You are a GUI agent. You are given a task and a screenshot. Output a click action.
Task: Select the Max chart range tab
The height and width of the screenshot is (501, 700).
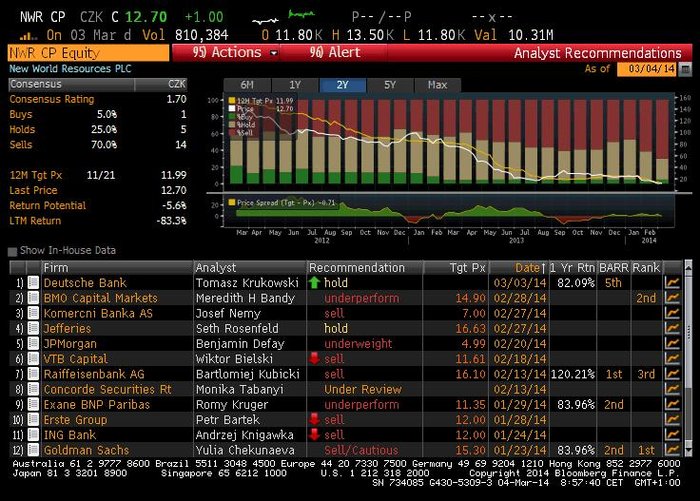coord(438,85)
